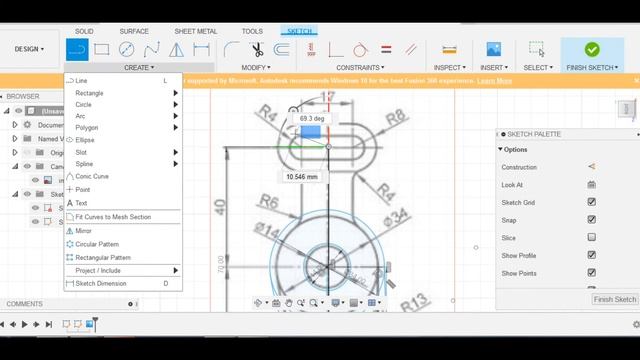
Task: Choose Fit Curves to Mesh Section
Action: click(x=123, y=217)
